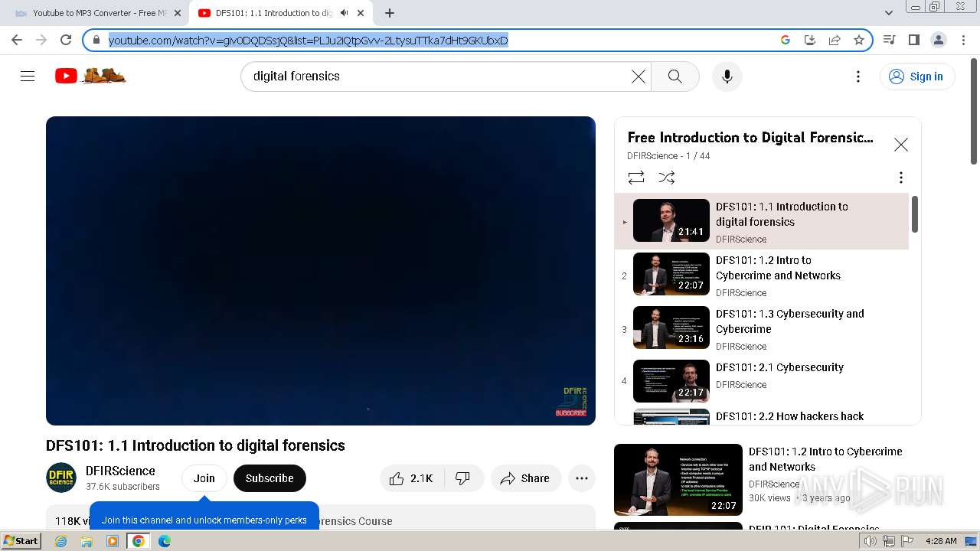
Task: Close the playlist panel
Action: coord(901,145)
